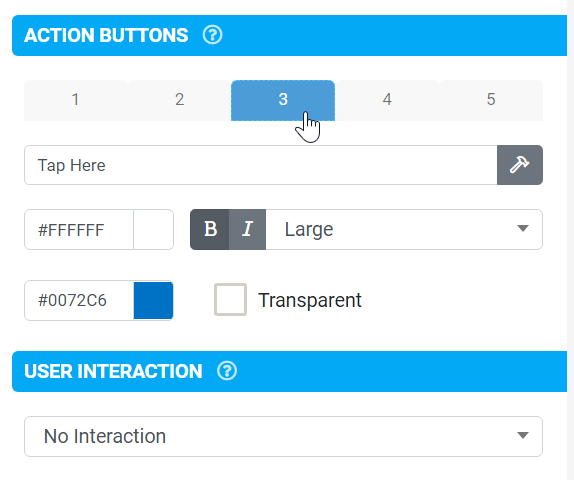Screen dimensions: 574x480
Task: Click the #FFFFFF hex color field
Action: (79, 230)
